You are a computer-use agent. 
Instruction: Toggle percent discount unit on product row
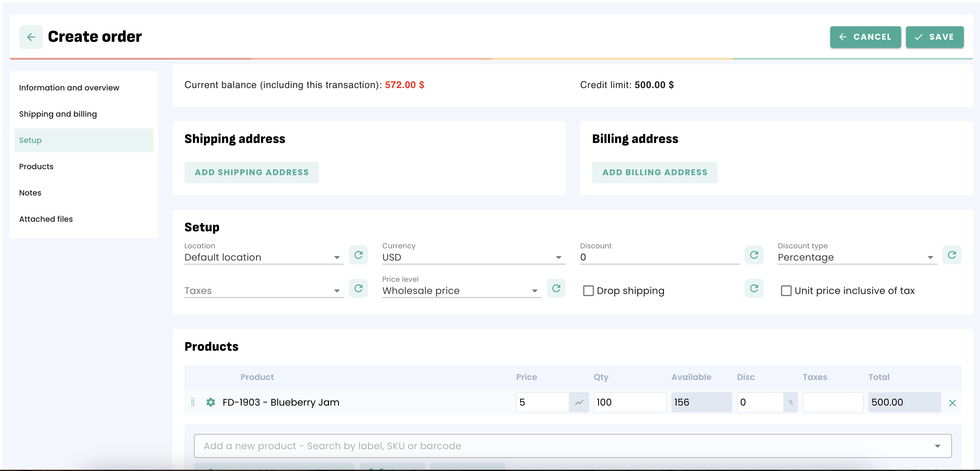coord(791,402)
